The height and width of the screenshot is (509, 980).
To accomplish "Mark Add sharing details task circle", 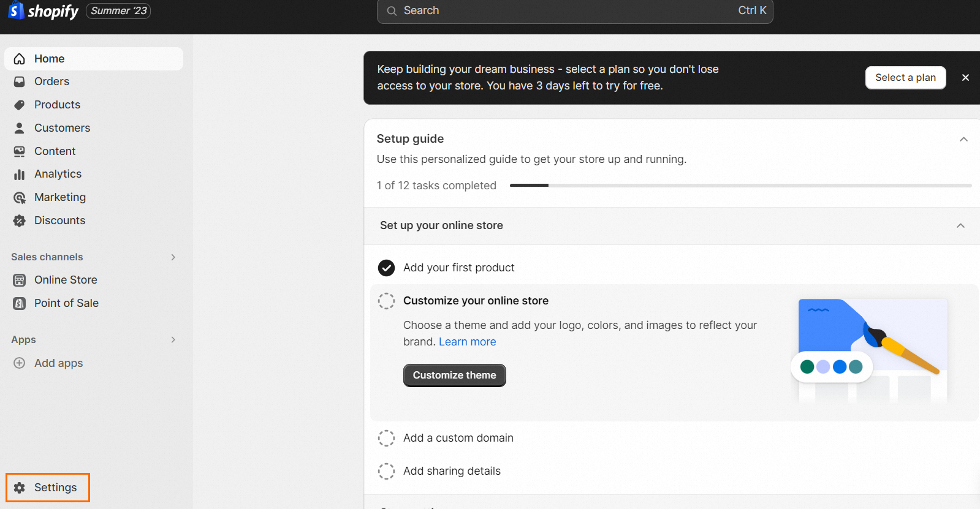I will click(x=386, y=471).
